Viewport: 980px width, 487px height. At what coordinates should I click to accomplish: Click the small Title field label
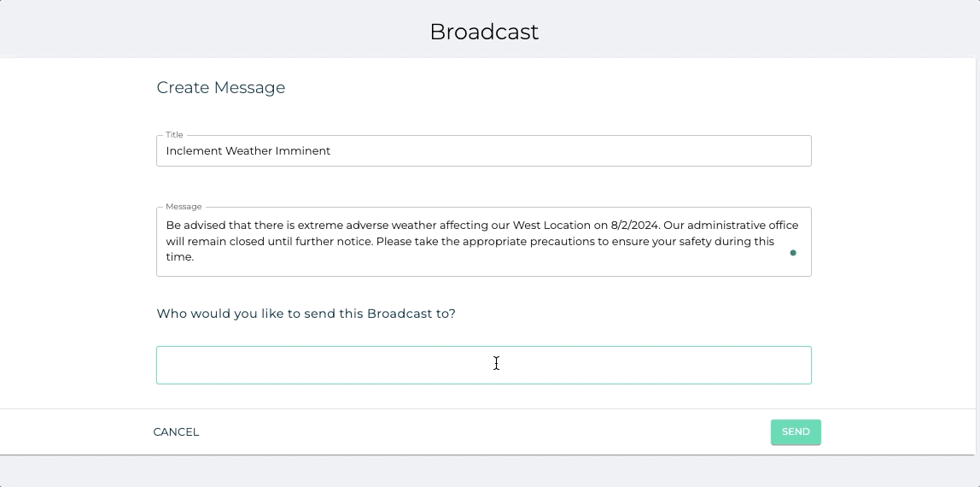point(174,135)
